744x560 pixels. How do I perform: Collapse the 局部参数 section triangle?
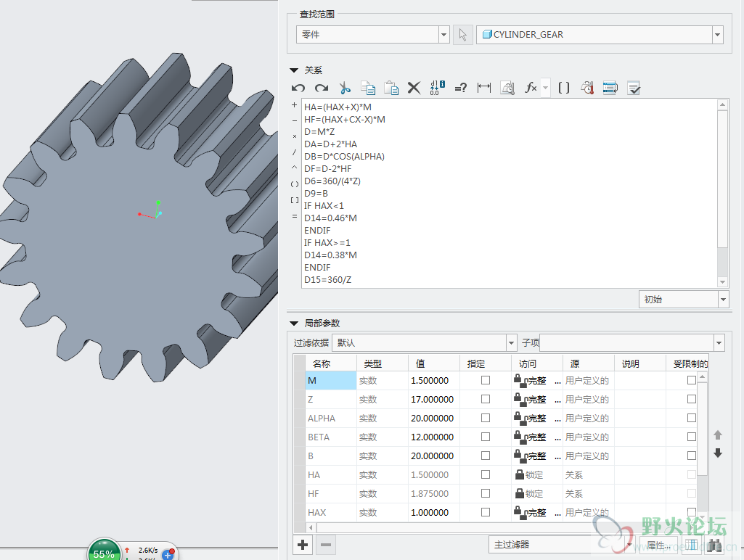click(x=294, y=324)
